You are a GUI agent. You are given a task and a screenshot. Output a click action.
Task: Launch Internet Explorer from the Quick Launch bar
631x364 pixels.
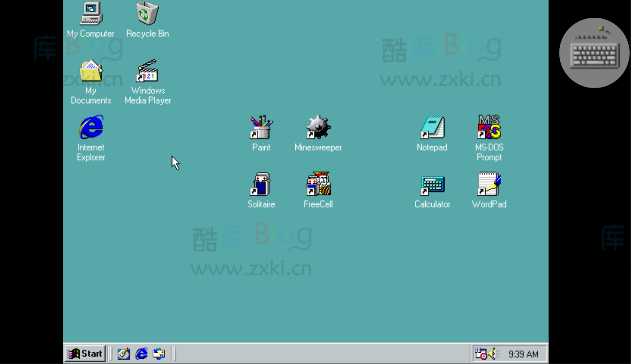pos(141,354)
